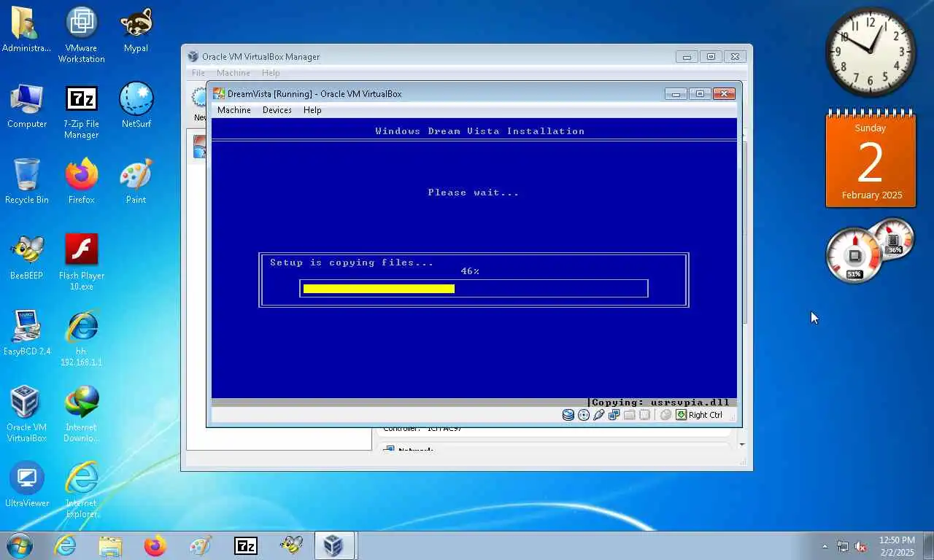Open the Help menu in DreamVista window
Screen dimensions: 934x560
(x=312, y=110)
